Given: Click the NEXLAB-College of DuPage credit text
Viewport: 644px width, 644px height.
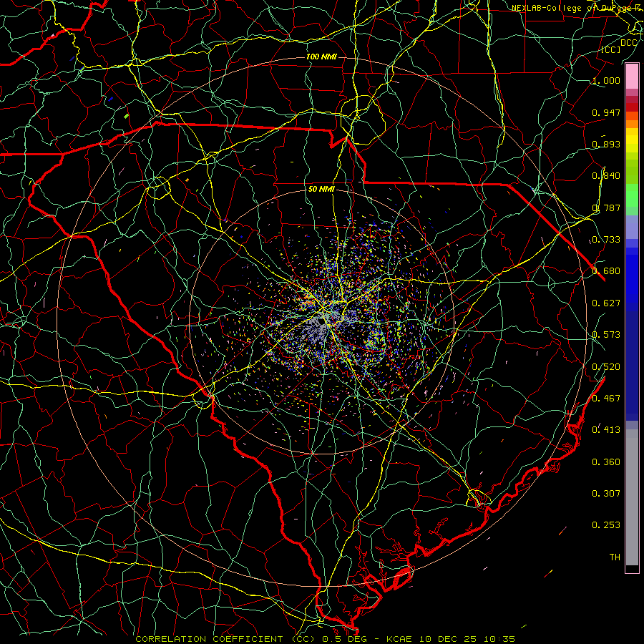Looking at the screenshot, I should [577, 8].
